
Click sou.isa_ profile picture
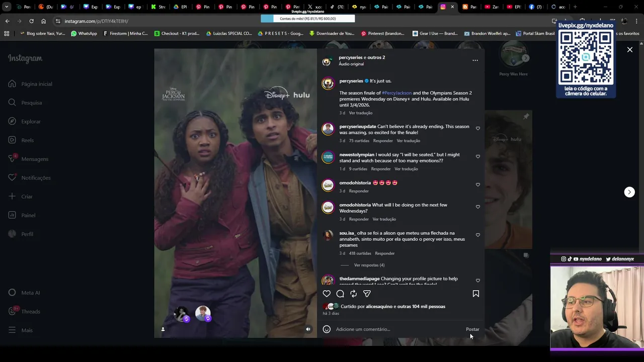click(328, 235)
